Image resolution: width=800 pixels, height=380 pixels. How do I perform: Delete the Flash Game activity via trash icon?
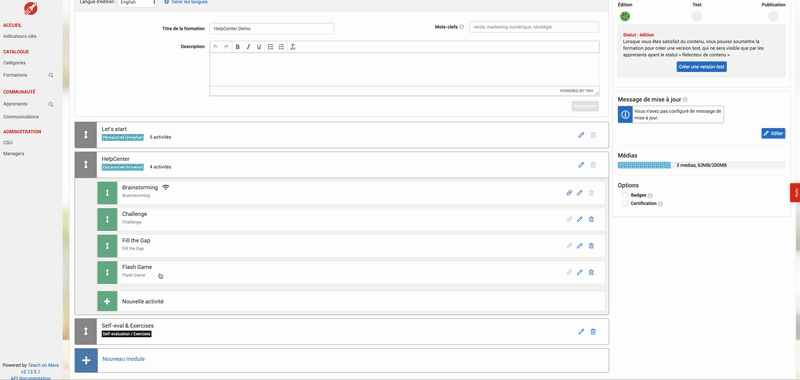[591, 272]
